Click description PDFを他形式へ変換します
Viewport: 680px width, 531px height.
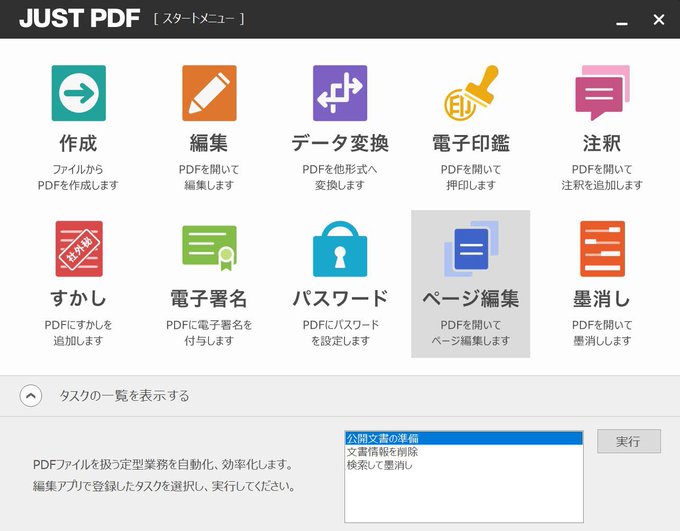pyautogui.click(x=340, y=177)
